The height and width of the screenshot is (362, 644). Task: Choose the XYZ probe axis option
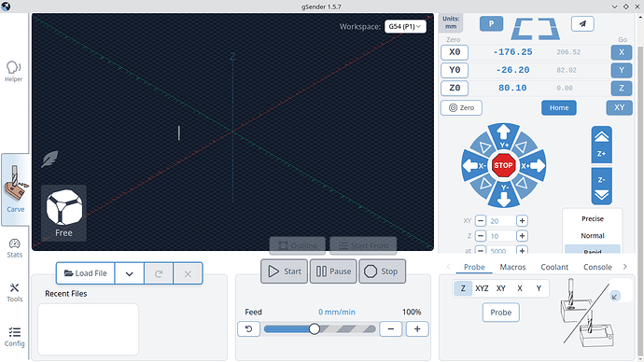pos(482,288)
